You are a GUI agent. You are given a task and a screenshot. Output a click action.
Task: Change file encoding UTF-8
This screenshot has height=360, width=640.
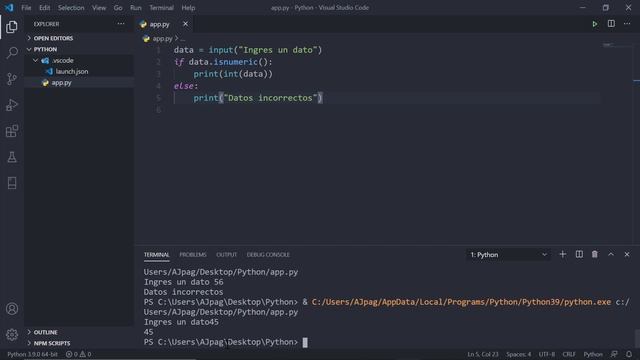(x=547, y=354)
